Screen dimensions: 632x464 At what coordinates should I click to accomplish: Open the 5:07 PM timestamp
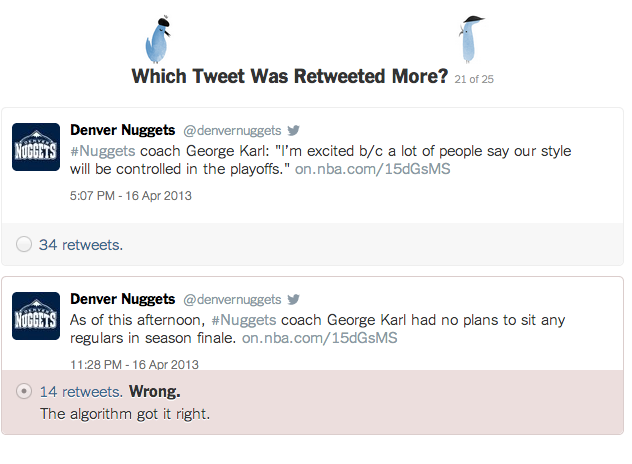[131, 196]
